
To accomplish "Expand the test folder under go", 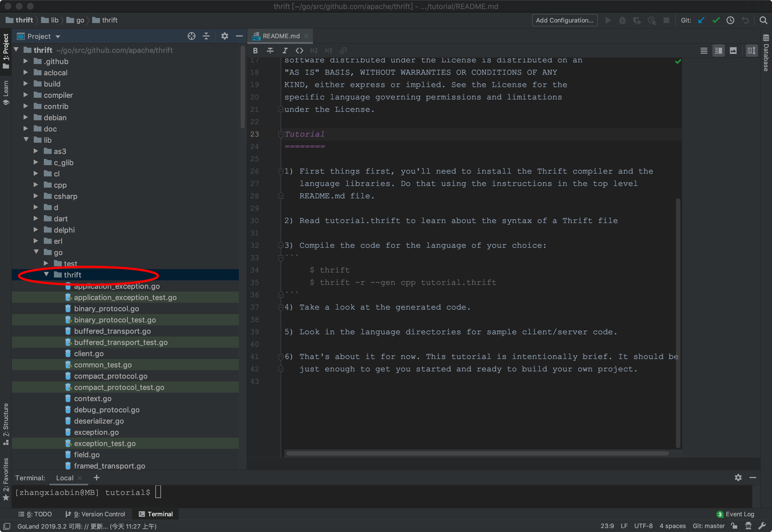I will (46, 263).
